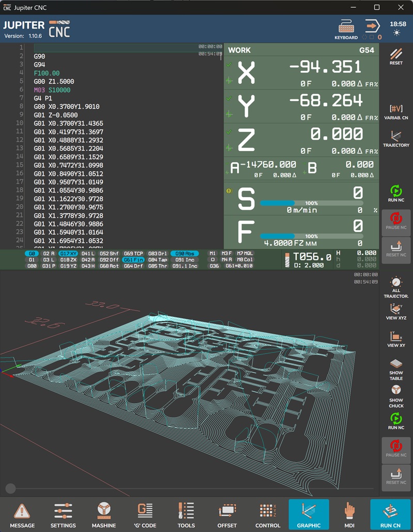Switch to VIEW XY top view
The width and height of the screenshot is (413, 532).
point(396,339)
